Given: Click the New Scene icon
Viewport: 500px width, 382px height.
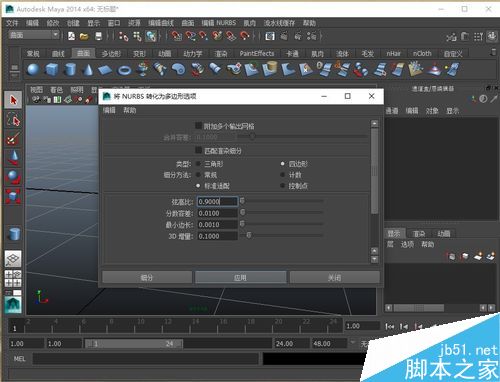Looking at the screenshot, I should pos(71,36).
